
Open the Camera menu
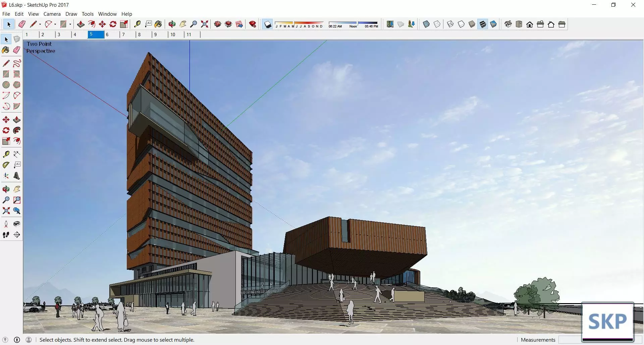(52, 14)
